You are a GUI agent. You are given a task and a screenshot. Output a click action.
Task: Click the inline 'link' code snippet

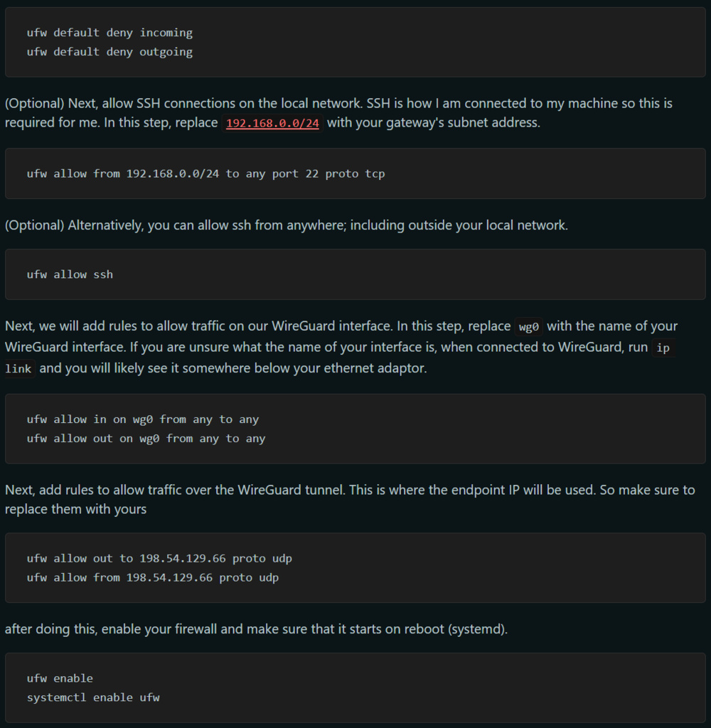(x=19, y=369)
